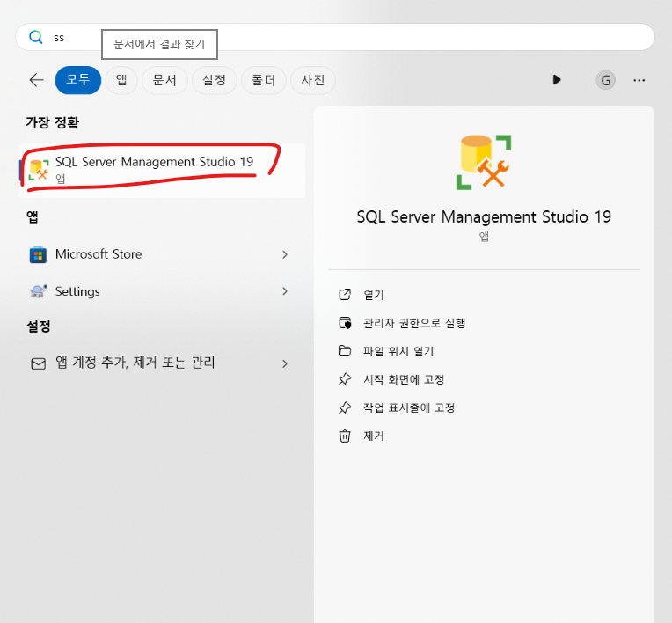Click the Microsoft Store icon
The width and height of the screenshot is (672, 623).
coord(38,254)
